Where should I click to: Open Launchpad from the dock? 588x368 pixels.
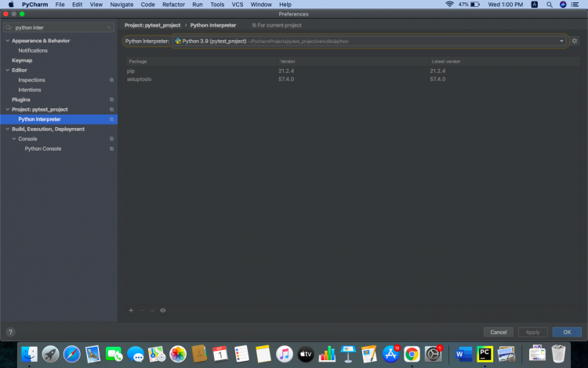[50, 354]
